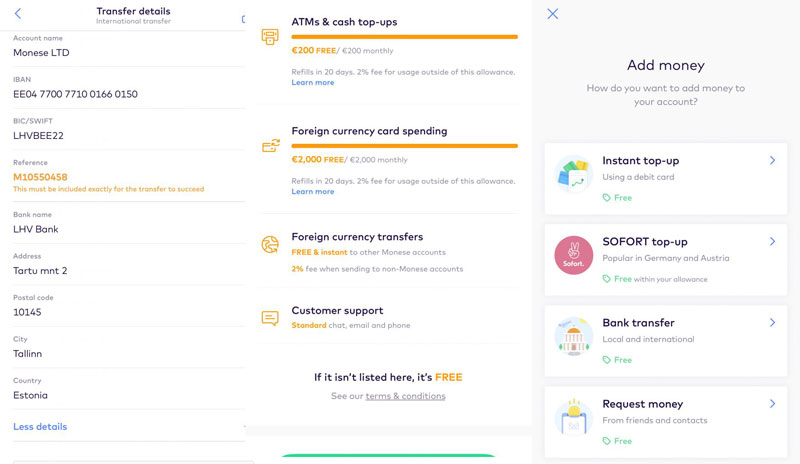Open Bank transfer option via chevron
Image resolution: width=800 pixels, height=464 pixels.
point(772,323)
